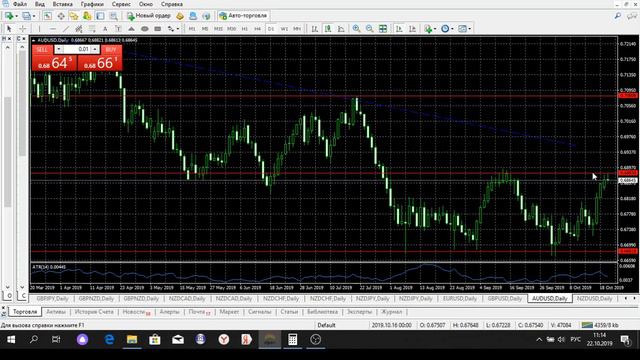This screenshot has width=640, height=360.
Task: Open the Эксперты terminal tab
Action: 359,311
